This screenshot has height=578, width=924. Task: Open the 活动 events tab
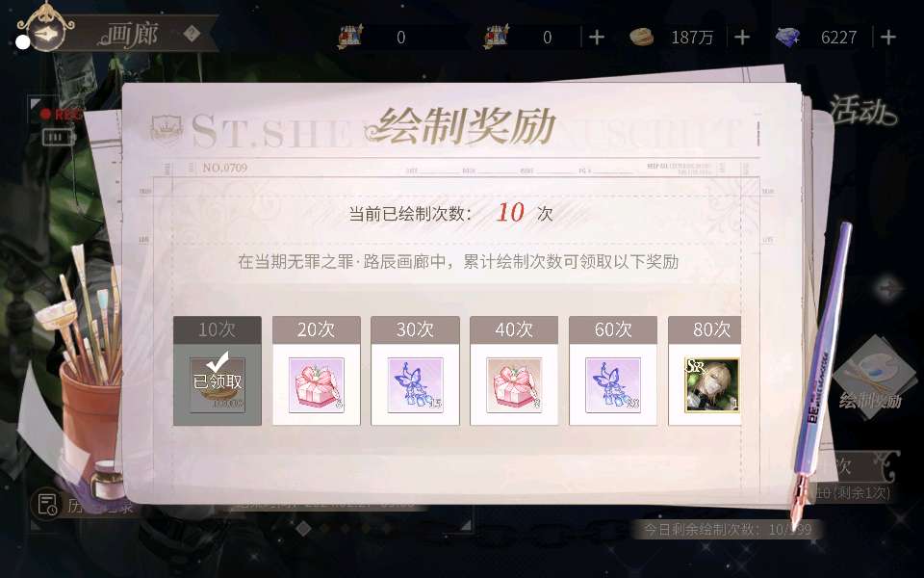862,111
